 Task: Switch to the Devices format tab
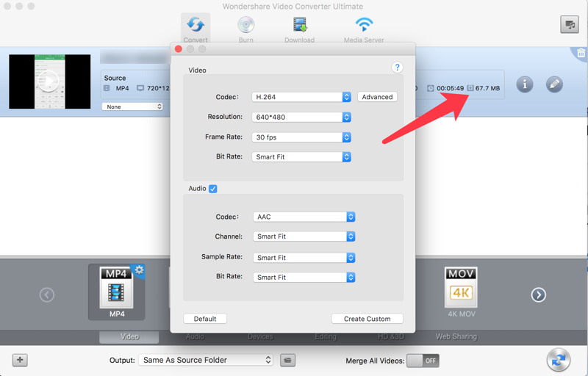[260, 336]
